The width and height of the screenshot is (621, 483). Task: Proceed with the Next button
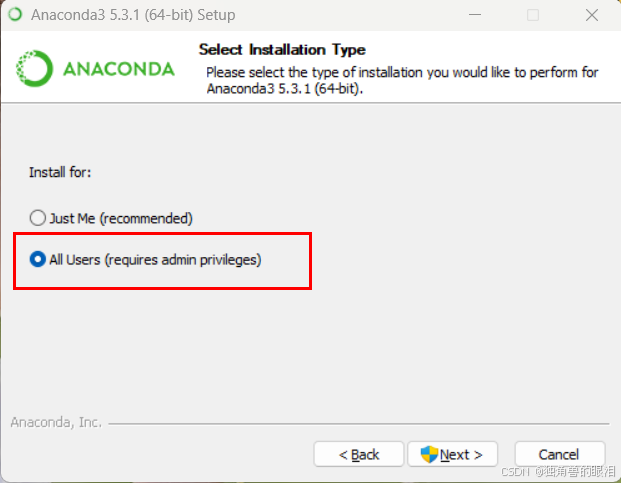pos(452,454)
